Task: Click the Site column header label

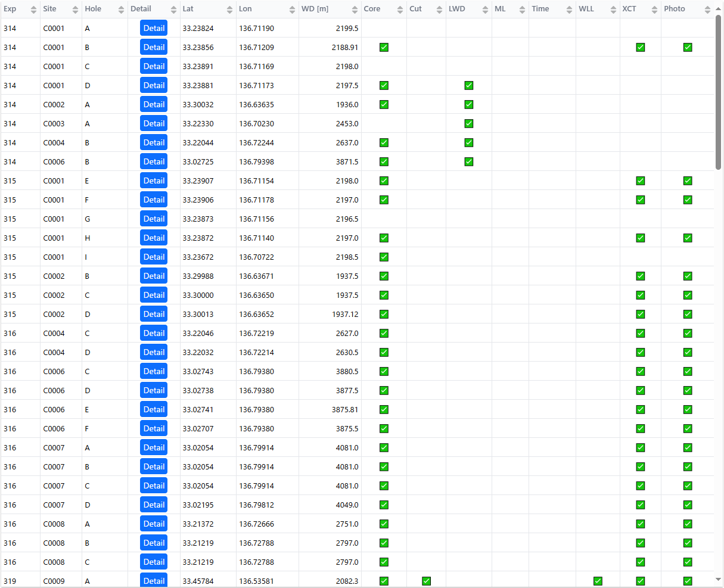Action: pos(50,9)
